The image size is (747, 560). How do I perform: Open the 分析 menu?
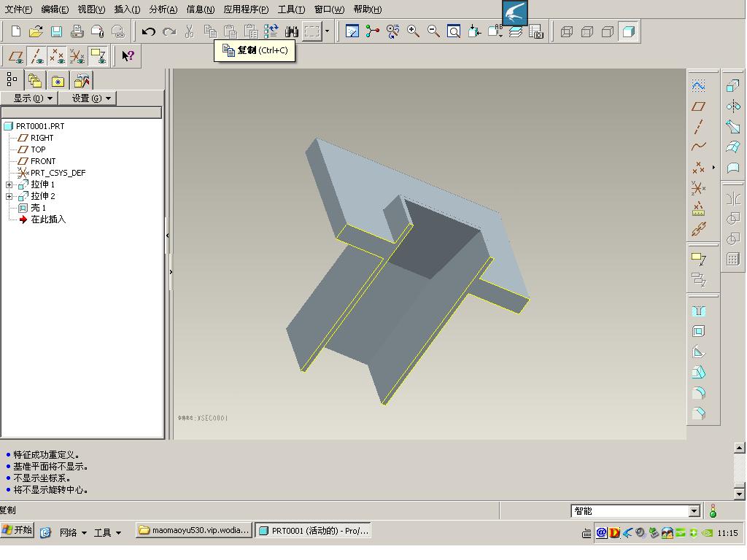tap(163, 9)
